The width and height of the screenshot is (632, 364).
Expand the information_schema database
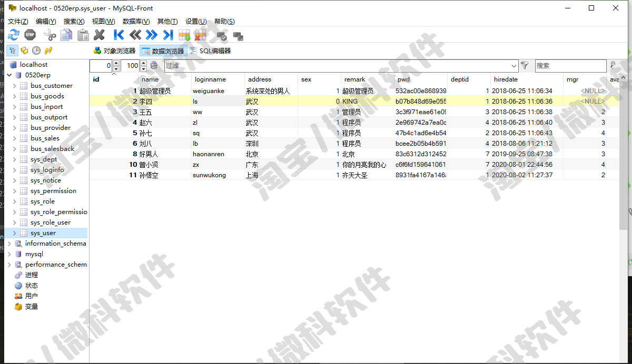[9, 244]
